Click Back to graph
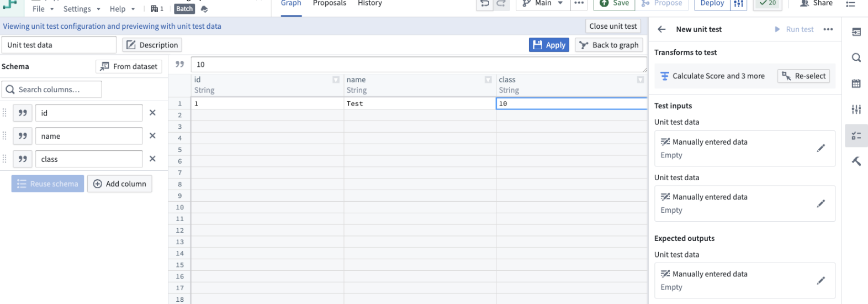Viewport: 868px width, 304px height. 609,45
